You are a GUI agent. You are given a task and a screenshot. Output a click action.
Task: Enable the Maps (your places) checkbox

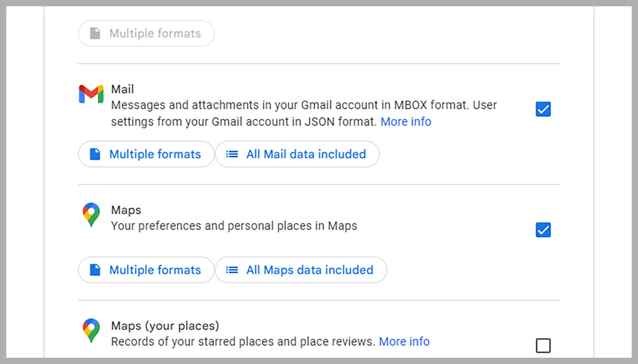(x=543, y=345)
